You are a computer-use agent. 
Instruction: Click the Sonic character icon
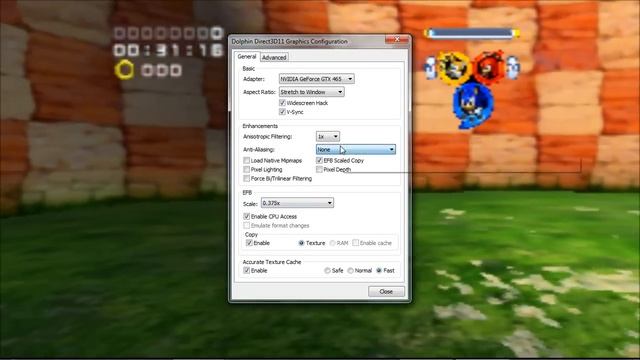point(473,105)
